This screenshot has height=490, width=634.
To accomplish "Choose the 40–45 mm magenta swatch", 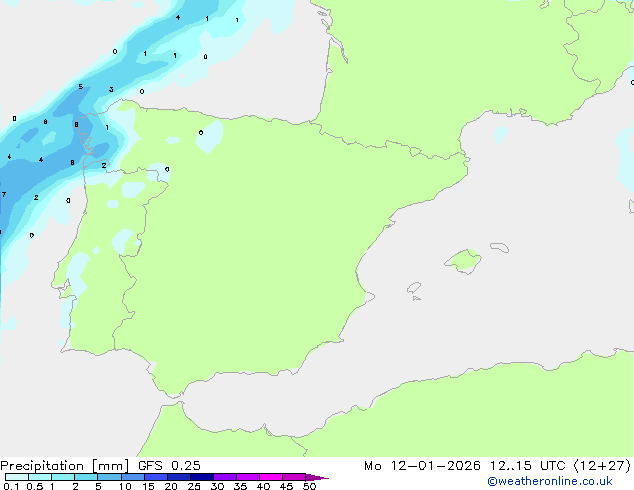I will [271, 477].
